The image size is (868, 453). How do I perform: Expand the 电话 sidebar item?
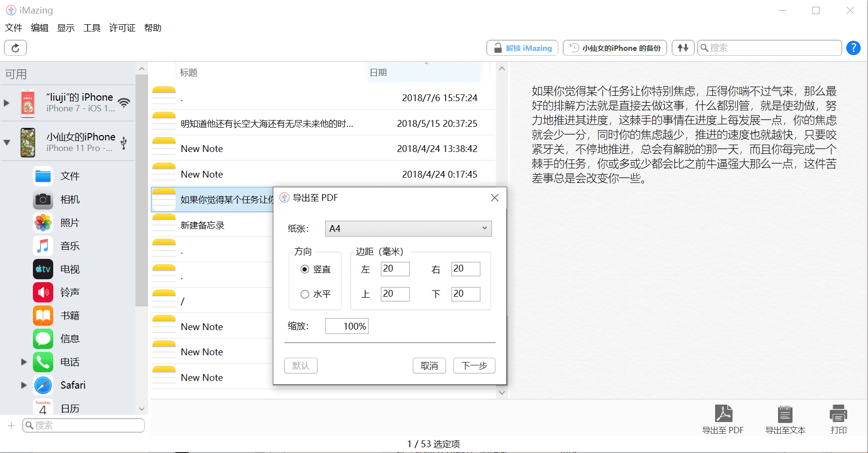click(x=23, y=362)
